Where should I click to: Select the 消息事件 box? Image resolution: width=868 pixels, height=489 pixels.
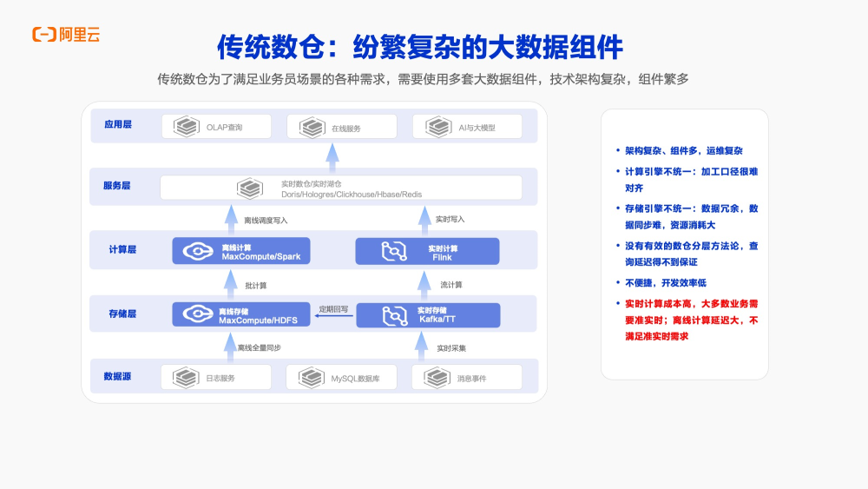[467, 377]
